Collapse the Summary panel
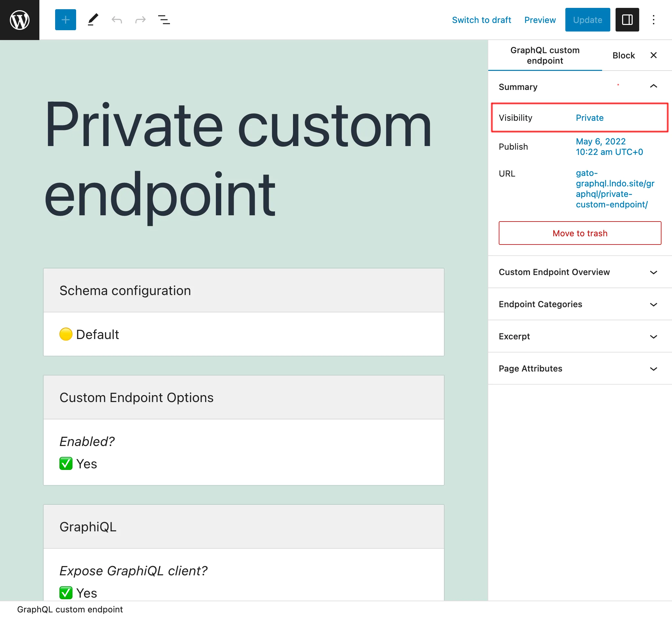Screen dimensions: 672x617 point(579,87)
